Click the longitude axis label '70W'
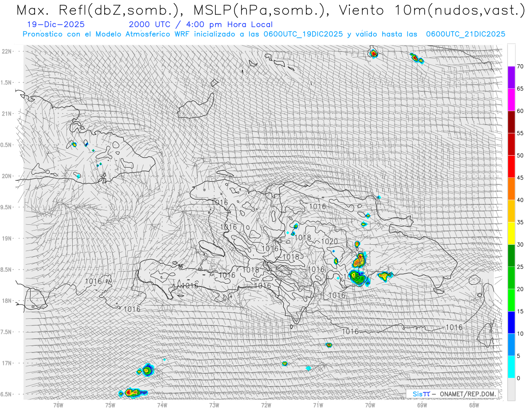This screenshot has height=411, width=532. [370, 405]
